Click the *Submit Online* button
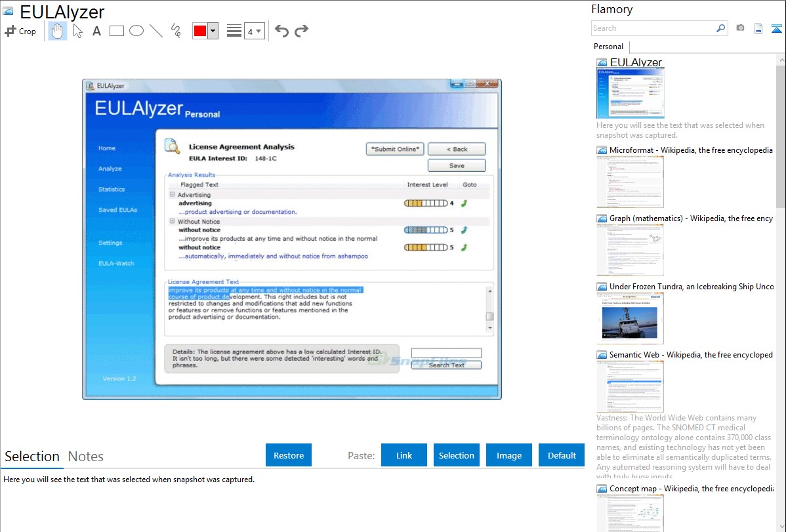786x532 pixels. [x=396, y=149]
